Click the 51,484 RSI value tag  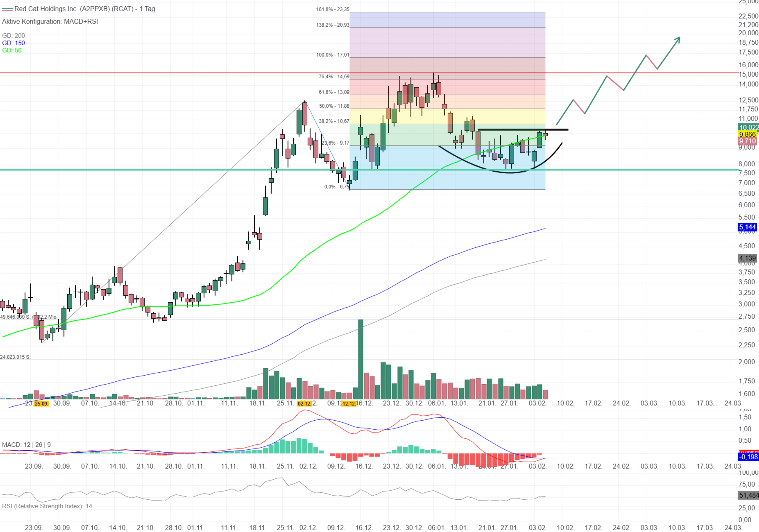(x=748, y=496)
